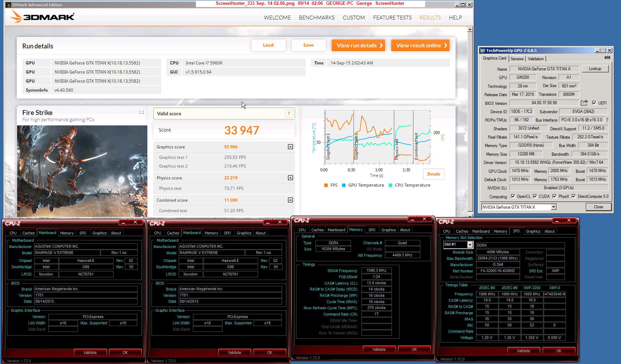Click the Part Number field F4-3200C16-4GRKD
This screenshot has width=621, height=364.
(x=498, y=271)
